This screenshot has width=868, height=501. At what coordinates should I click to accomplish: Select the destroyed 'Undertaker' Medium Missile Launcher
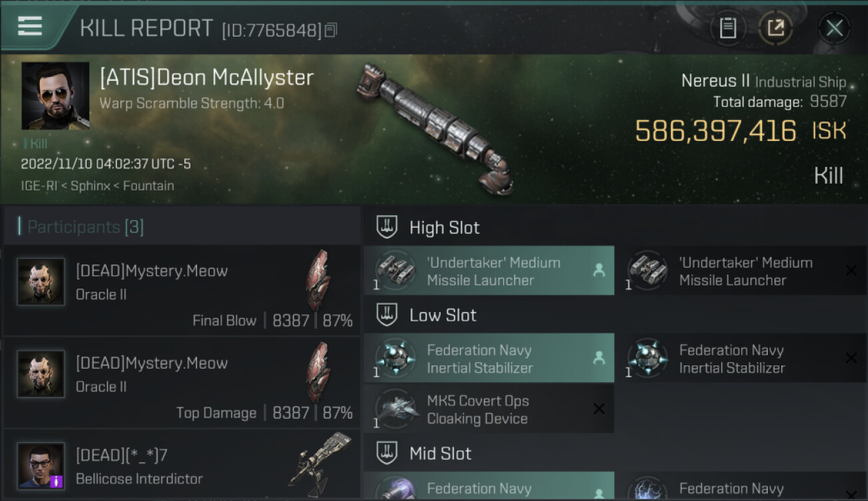pyautogui.click(x=741, y=271)
